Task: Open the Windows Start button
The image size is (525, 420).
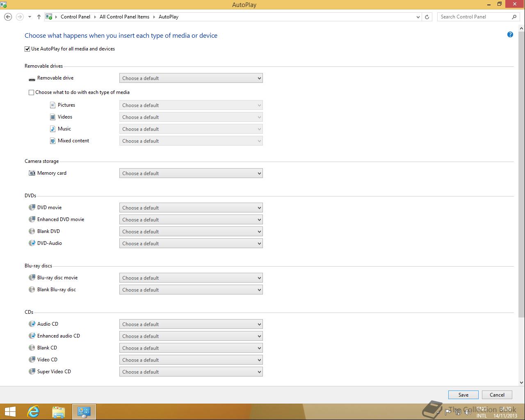Action: pyautogui.click(x=10, y=412)
